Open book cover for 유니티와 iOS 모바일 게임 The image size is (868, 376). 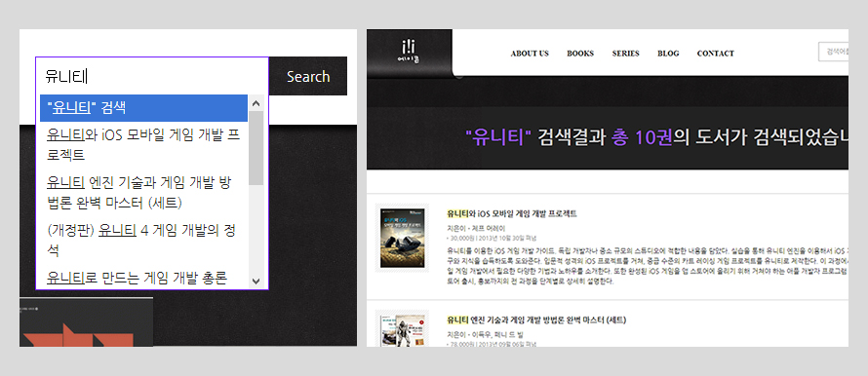pos(402,238)
